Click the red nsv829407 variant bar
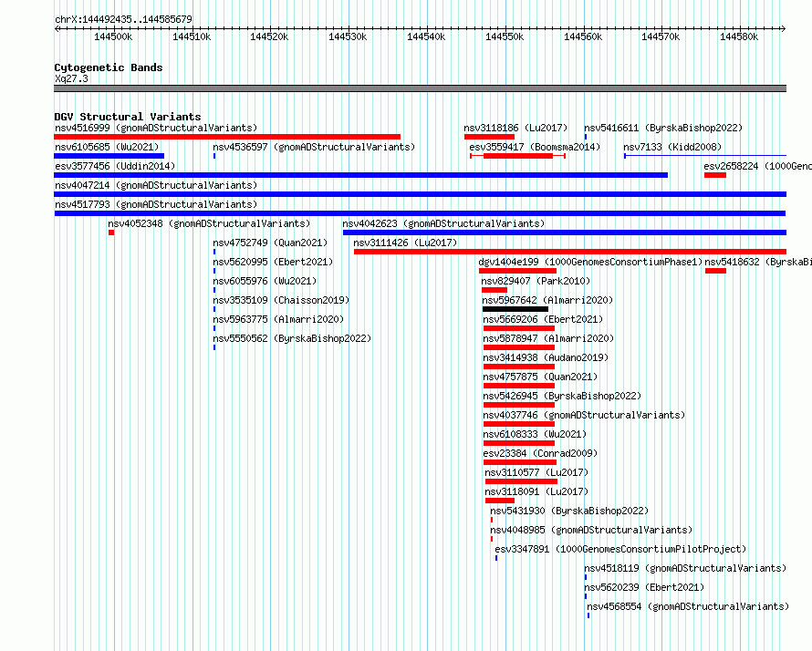 click(x=494, y=290)
